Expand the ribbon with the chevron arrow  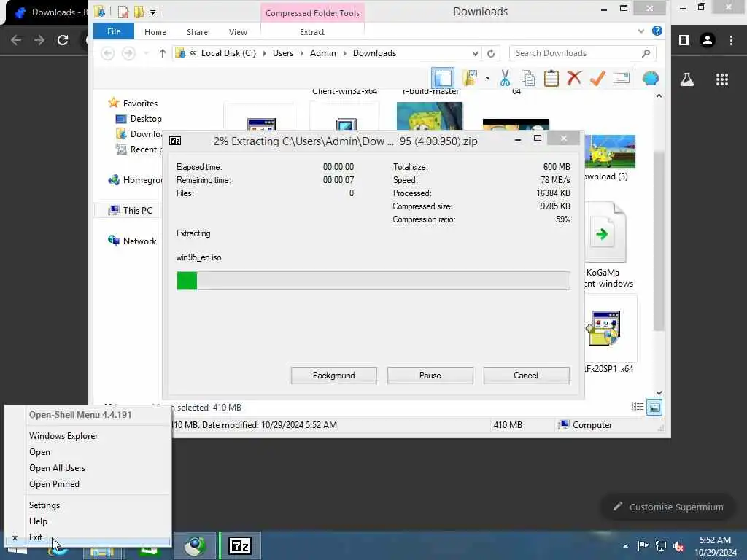[640, 31]
